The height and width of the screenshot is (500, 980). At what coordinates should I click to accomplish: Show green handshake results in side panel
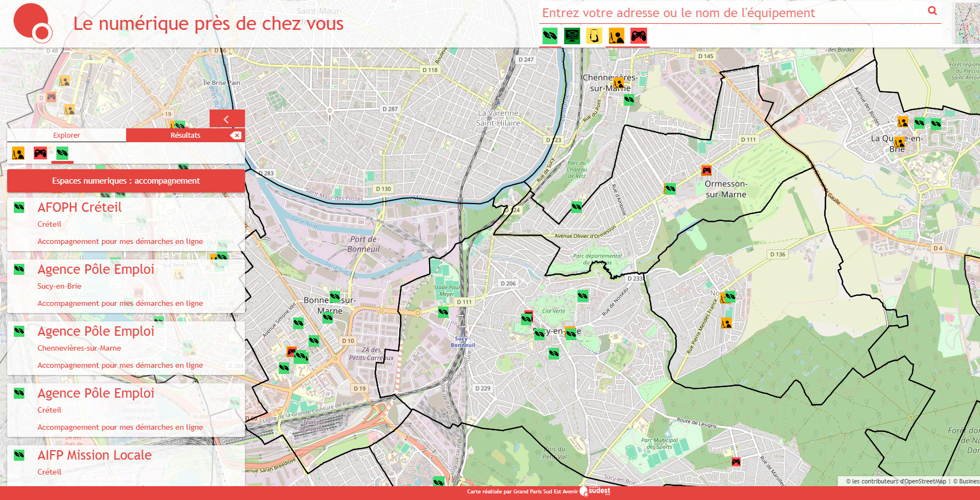click(62, 153)
